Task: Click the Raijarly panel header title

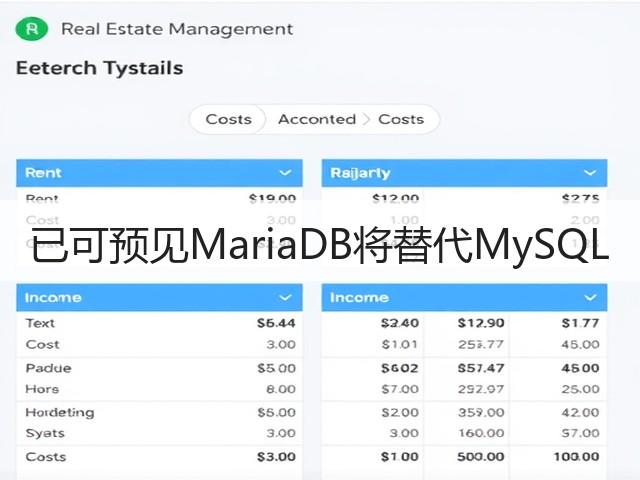Action: pos(360,173)
